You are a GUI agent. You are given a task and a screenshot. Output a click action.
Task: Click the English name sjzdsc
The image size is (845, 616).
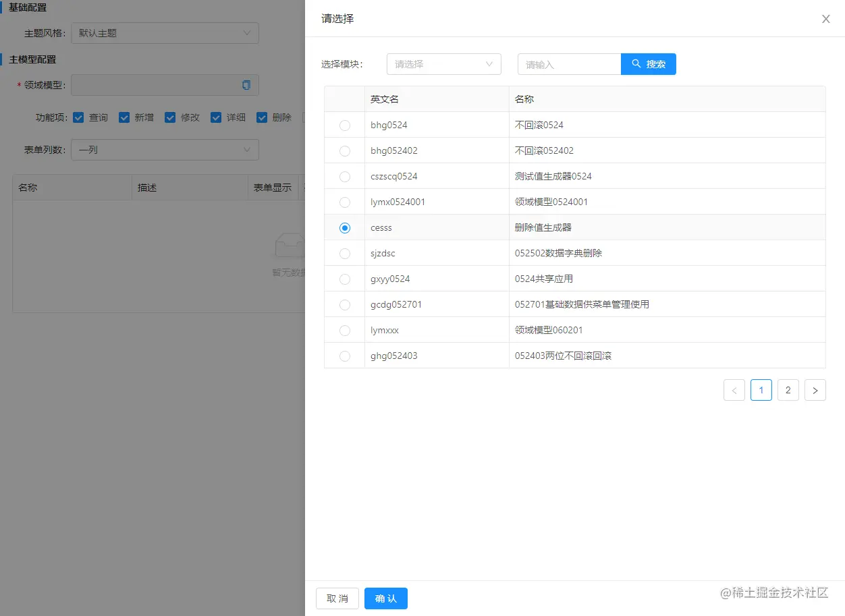383,253
